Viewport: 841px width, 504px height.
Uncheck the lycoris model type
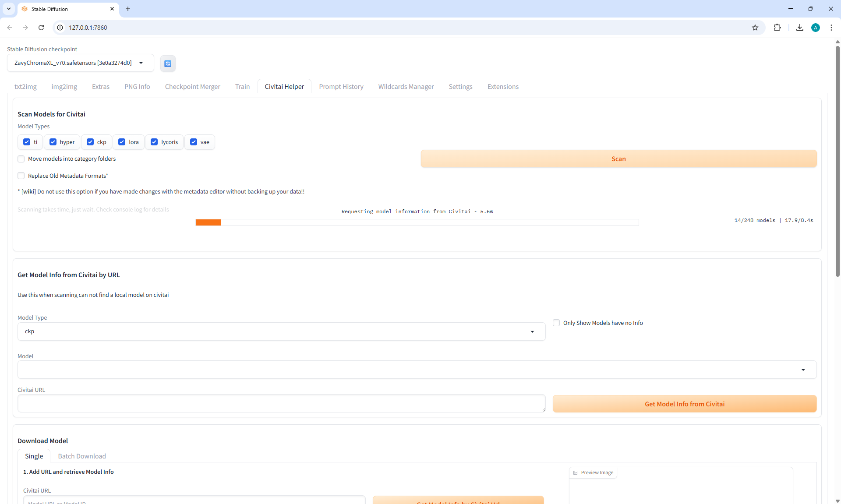coord(154,142)
